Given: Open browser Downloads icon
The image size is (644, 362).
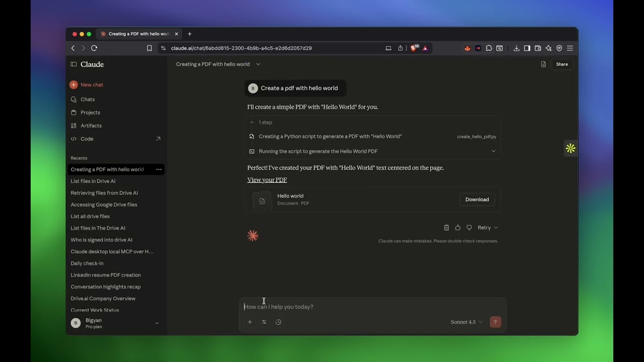Looking at the screenshot, I should (x=516, y=48).
